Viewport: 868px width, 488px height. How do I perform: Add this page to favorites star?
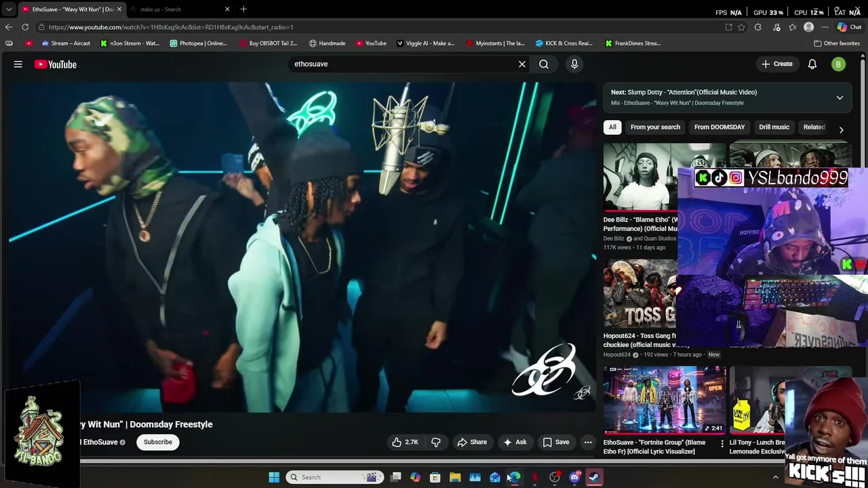(741, 27)
